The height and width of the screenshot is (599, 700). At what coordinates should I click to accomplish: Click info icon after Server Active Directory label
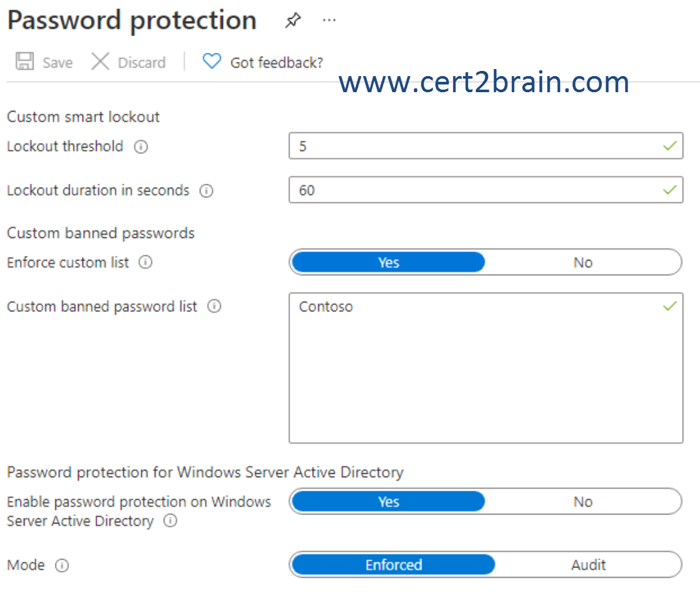[x=170, y=521]
